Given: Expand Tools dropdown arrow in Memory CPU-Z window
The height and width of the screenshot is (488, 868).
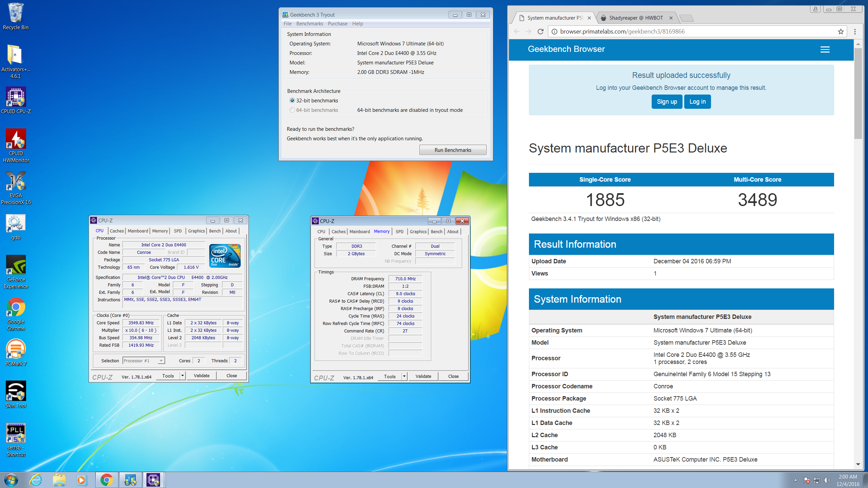Looking at the screenshot, I should (x=405, y=376).
